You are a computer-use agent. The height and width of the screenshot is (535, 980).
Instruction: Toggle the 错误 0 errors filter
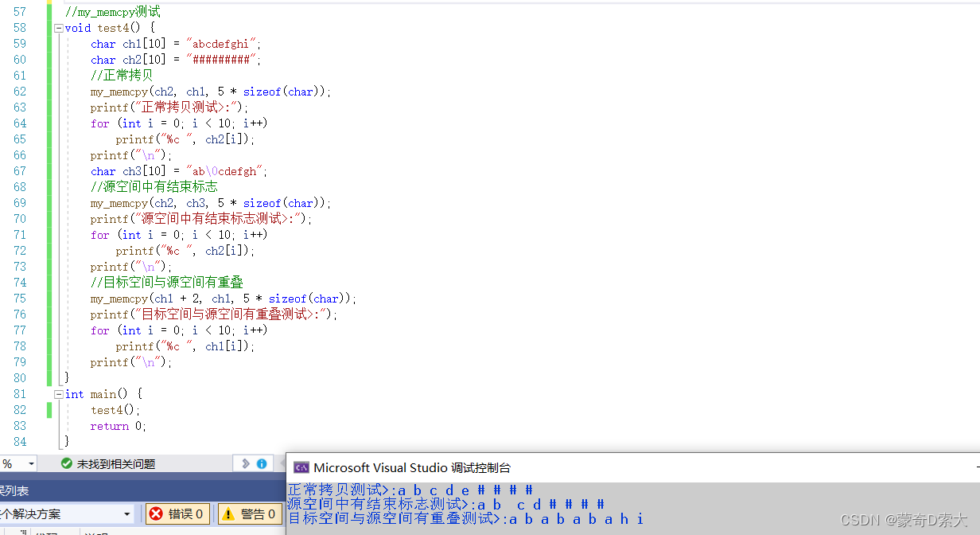(178, 514)
